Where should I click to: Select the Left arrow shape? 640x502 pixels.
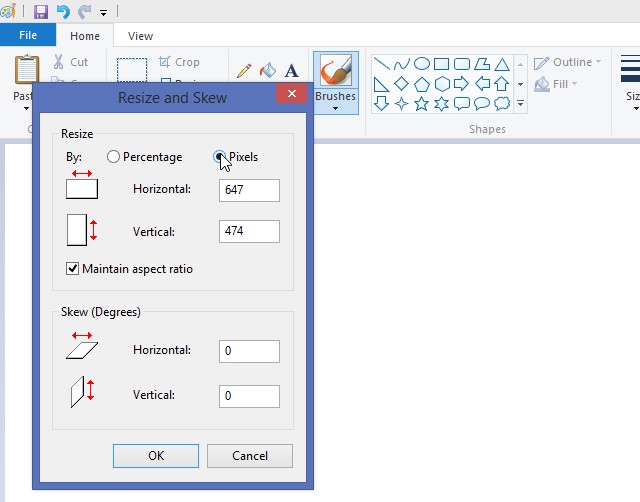coord(482,84)
